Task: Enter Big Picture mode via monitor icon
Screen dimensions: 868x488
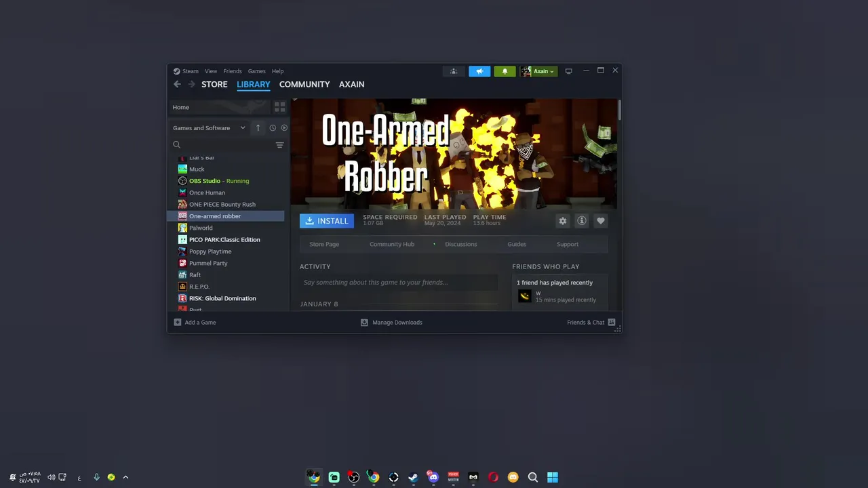Action: [569, 71]
